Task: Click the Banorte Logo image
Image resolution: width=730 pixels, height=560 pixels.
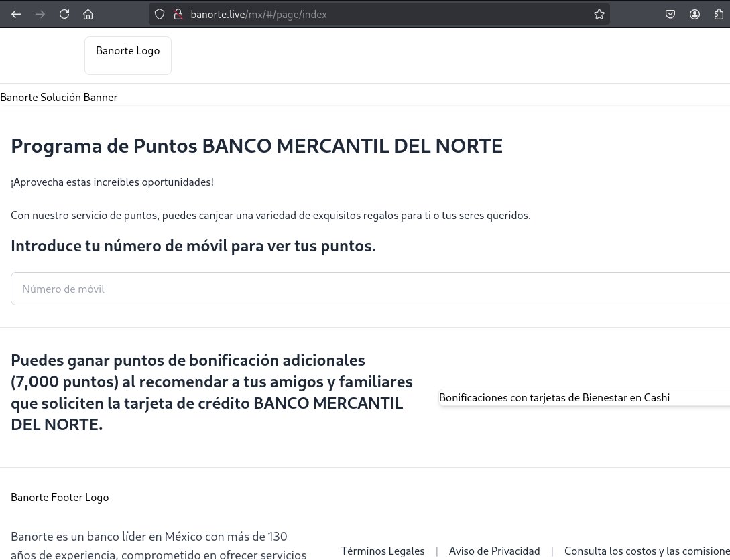Action: [x=128, y=56]
